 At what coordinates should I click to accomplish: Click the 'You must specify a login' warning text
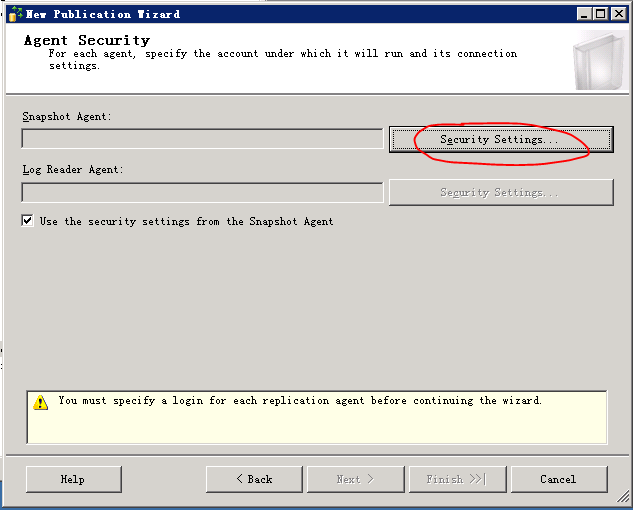(299, 401)
